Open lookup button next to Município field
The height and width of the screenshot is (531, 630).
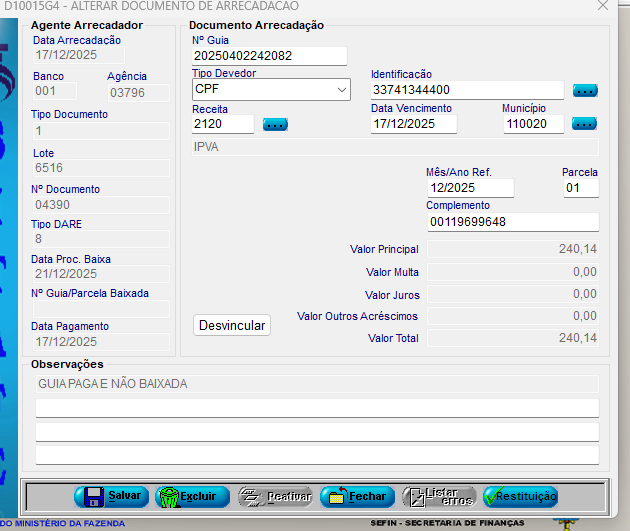point(585,125)
